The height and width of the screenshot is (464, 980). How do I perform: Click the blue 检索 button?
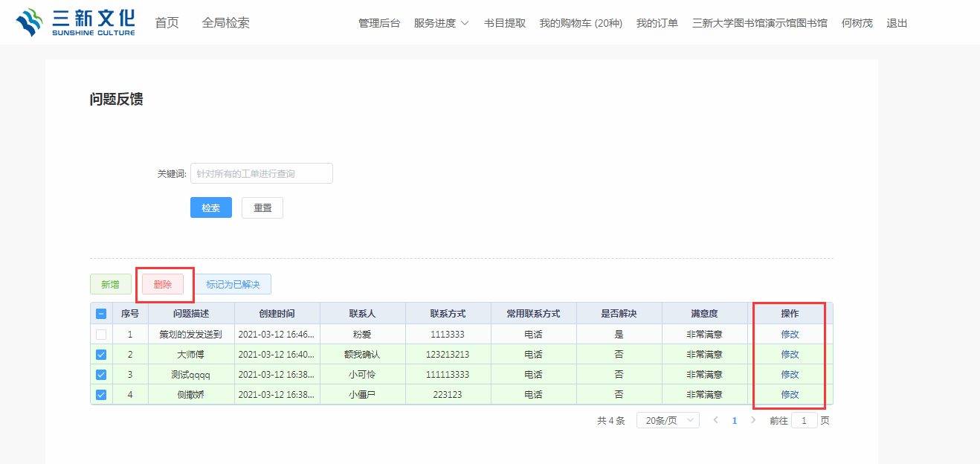pyautogui.click(x=211, y=207)
